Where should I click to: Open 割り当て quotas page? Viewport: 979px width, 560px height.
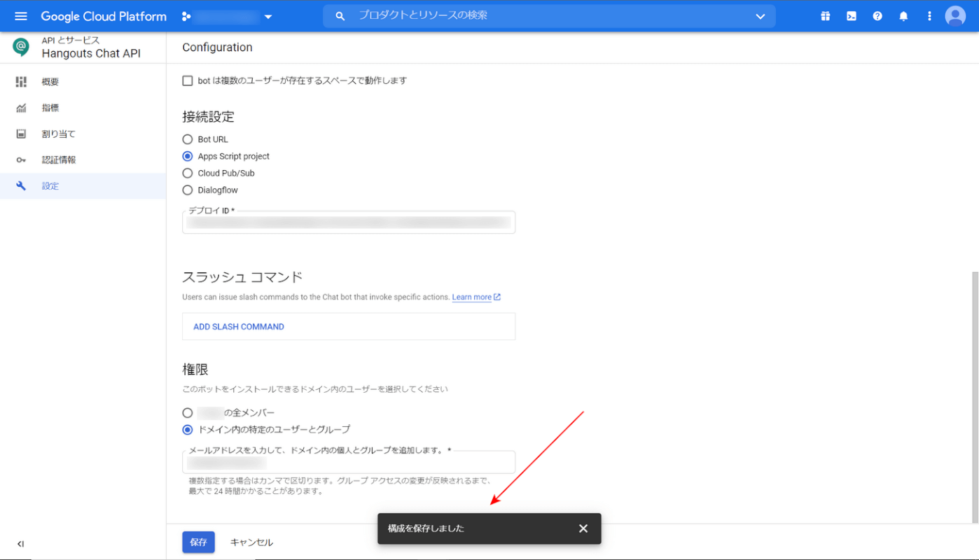coord(83,134)
